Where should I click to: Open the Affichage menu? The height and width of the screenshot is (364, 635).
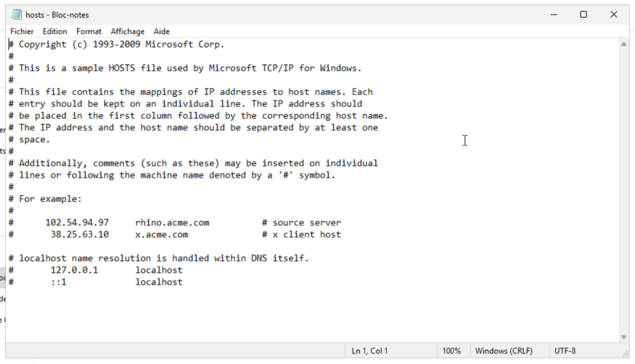127,32
